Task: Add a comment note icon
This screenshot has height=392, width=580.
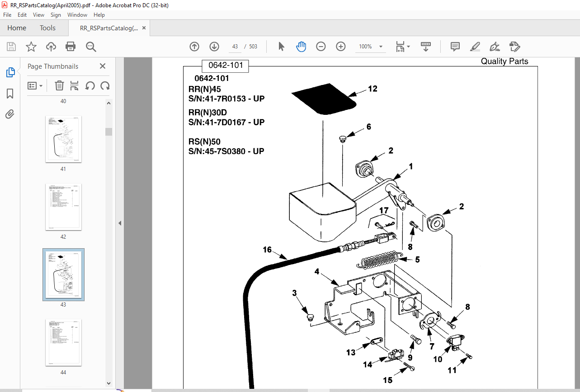Action: coord(455,47)
